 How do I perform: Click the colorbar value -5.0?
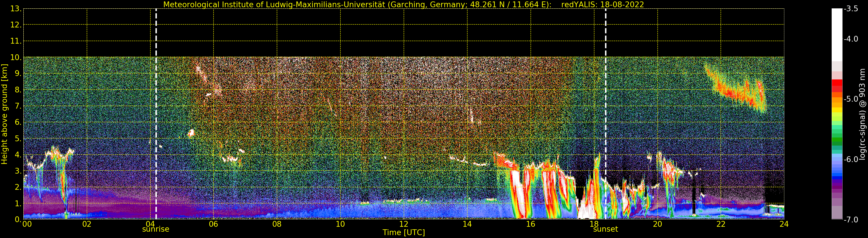851,99
